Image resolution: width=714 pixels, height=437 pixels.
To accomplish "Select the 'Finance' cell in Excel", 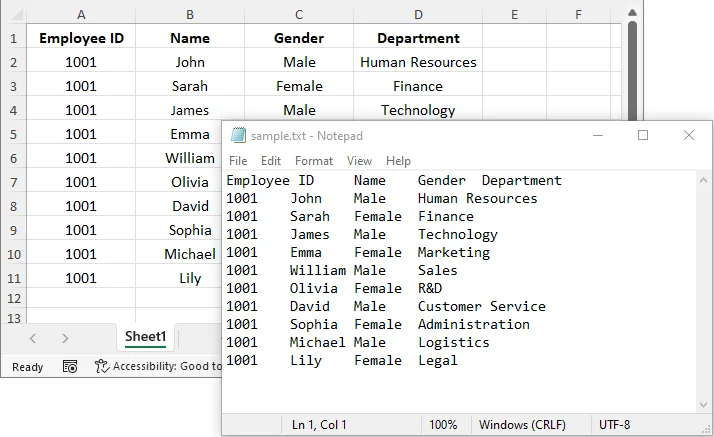I will pos(418,86).
